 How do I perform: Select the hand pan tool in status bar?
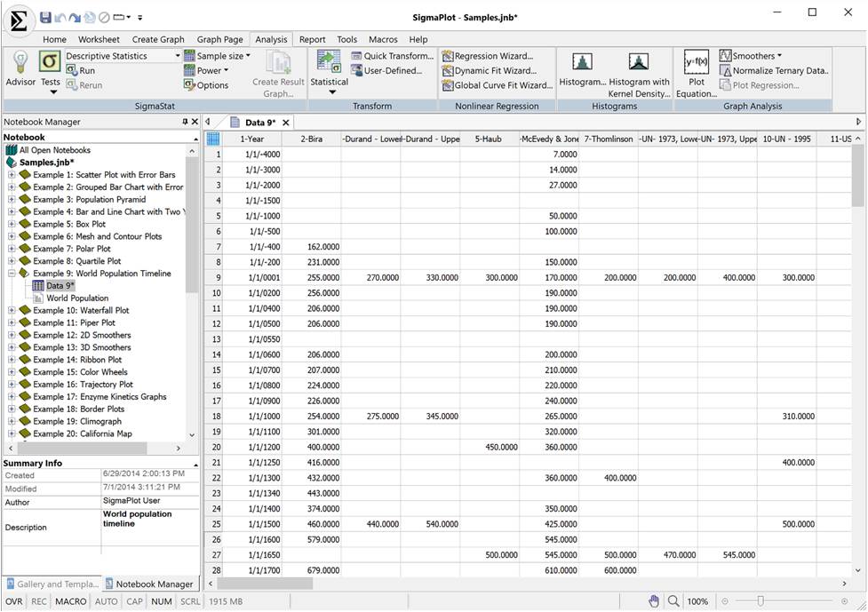[654, 601]
